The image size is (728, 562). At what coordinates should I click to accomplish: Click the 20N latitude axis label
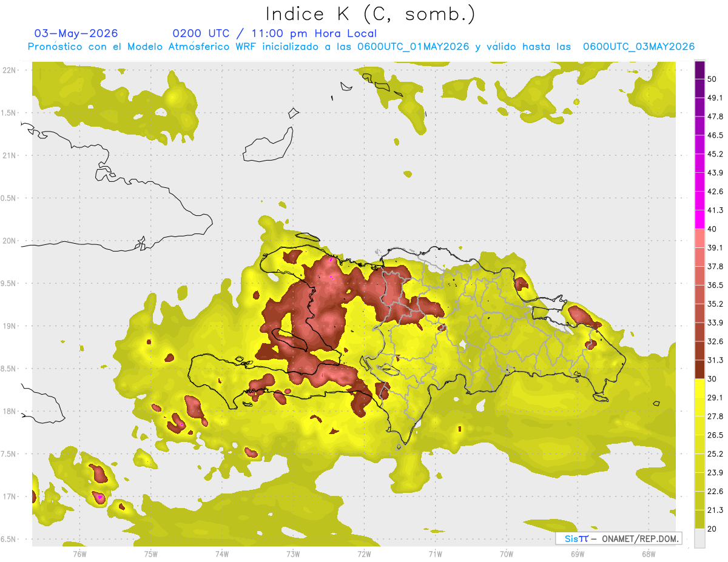coord(9,241)
